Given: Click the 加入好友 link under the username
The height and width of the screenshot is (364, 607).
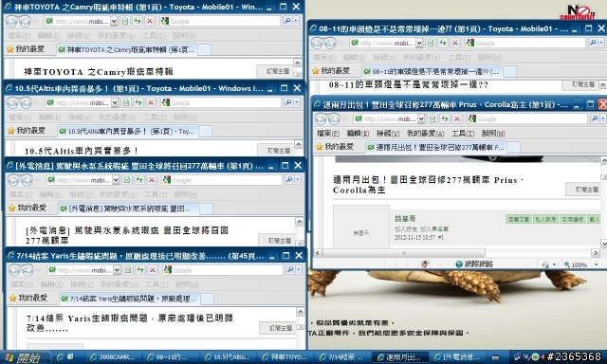Looking at the screenshot, I should point(406,229).
